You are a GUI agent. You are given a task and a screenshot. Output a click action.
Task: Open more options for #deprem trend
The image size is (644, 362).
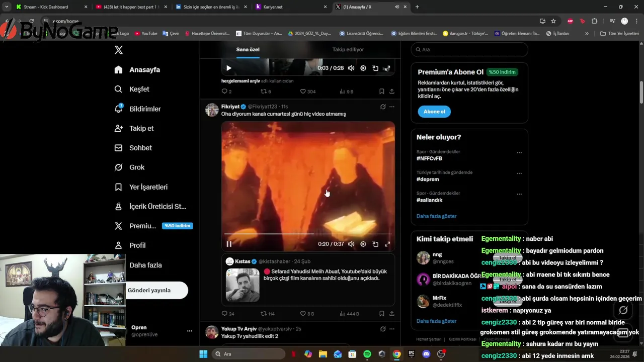coord(519,173)
